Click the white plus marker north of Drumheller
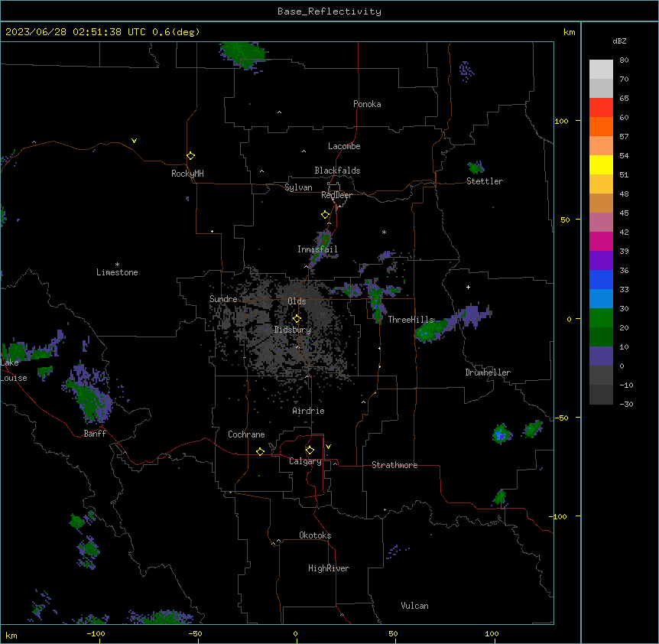The image size is (659, 644). coord(468,287)
